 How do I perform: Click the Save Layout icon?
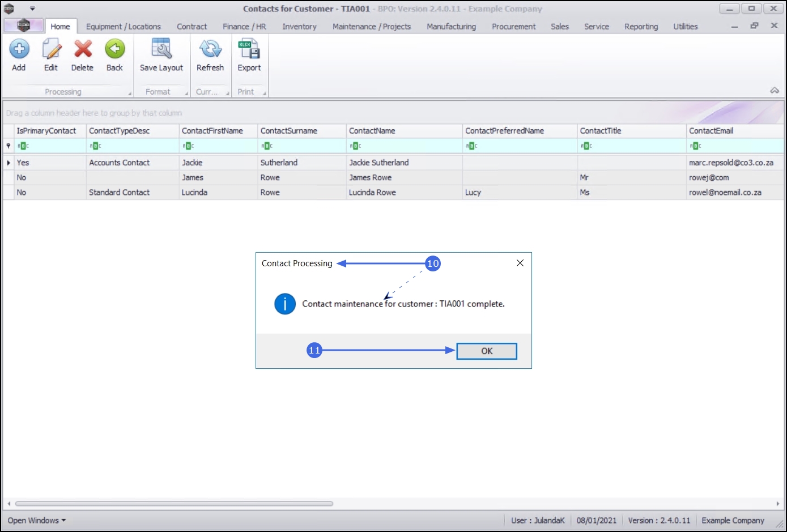pyautogui.click(x=161, y=49)
